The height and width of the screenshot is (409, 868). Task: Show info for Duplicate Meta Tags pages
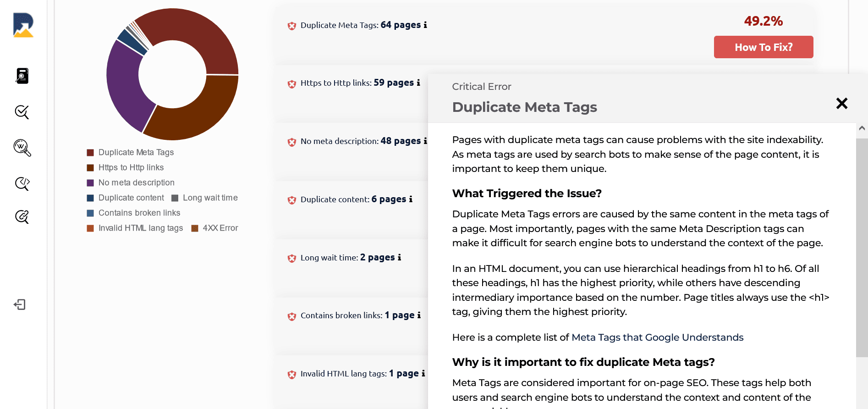(425, 25)
